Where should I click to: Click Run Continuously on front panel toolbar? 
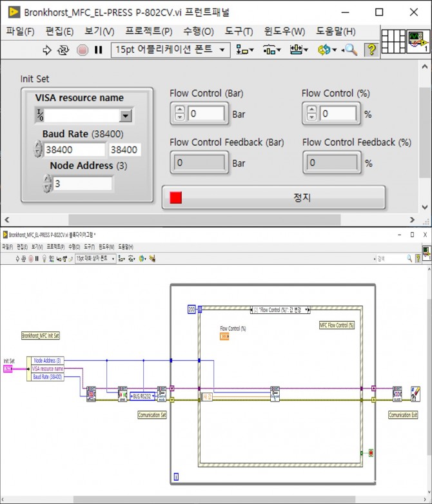pos(63,50)
